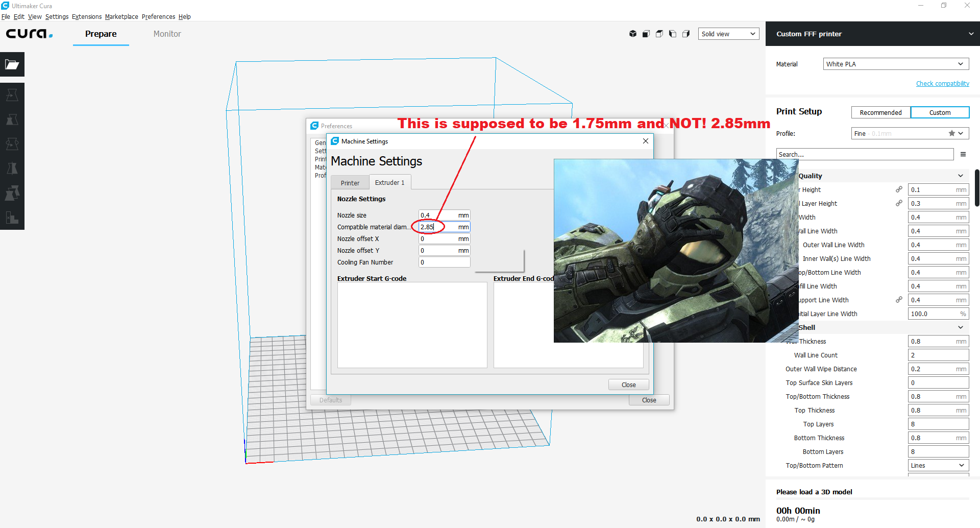Click link icon beside Support Line Width
Screen dimensions: 980x528
click(899, 300)
